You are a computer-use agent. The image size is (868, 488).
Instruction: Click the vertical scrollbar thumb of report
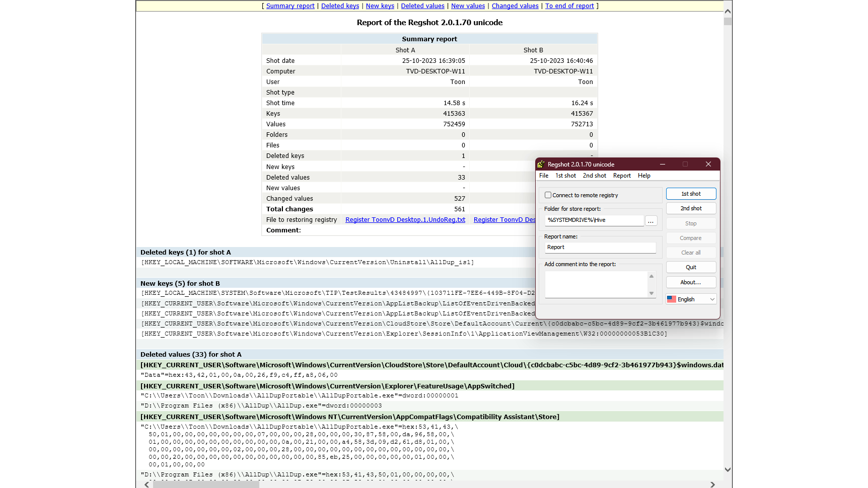pyautogui.click(x=728, y=21)
